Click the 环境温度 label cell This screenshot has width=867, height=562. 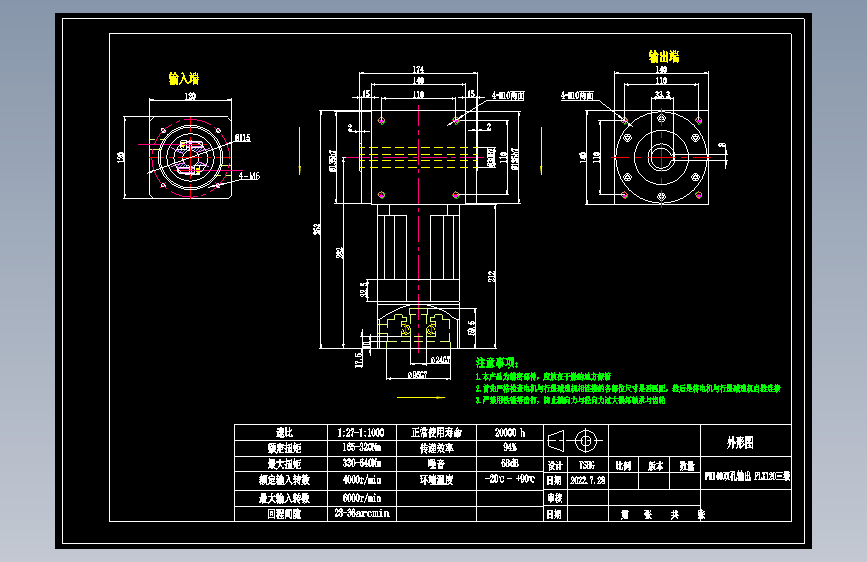436,480
